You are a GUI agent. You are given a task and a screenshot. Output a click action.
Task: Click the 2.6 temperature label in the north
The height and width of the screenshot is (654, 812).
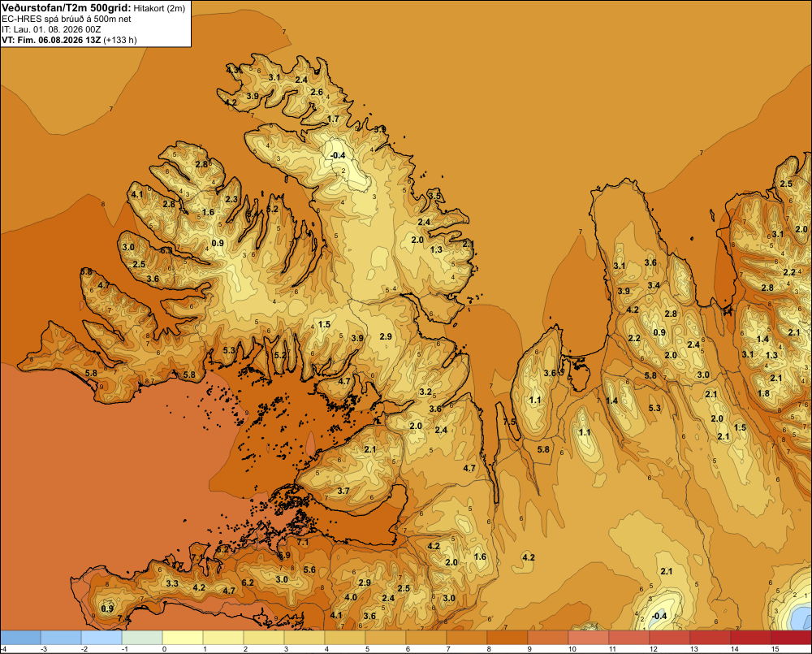click(317, 93)
